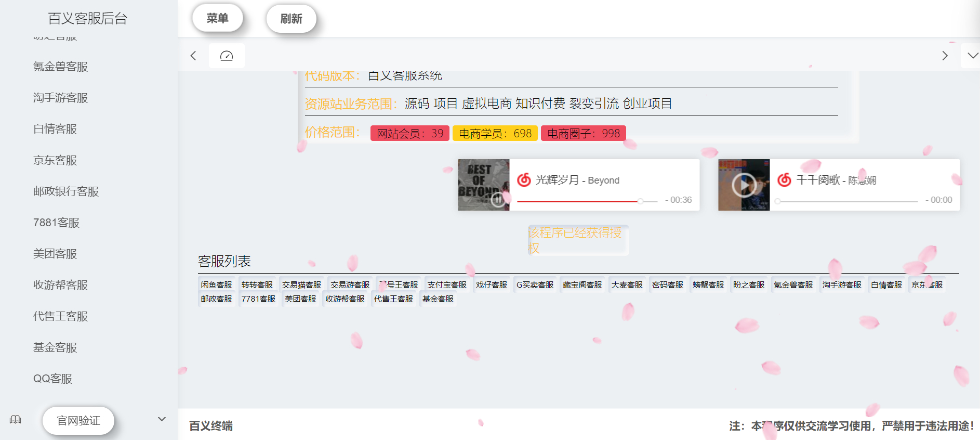Click NetEase logo beside 光辉岁月

524,180
